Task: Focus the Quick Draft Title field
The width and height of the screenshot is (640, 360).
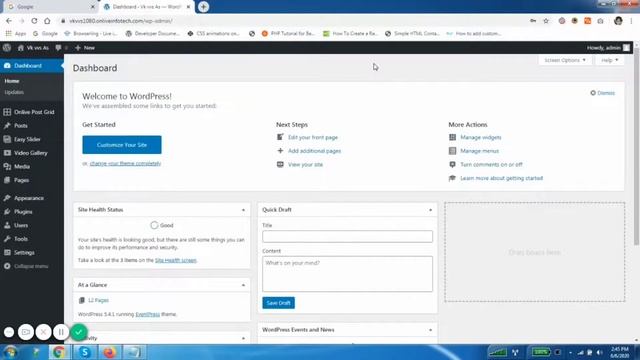Action: (347, 236)
